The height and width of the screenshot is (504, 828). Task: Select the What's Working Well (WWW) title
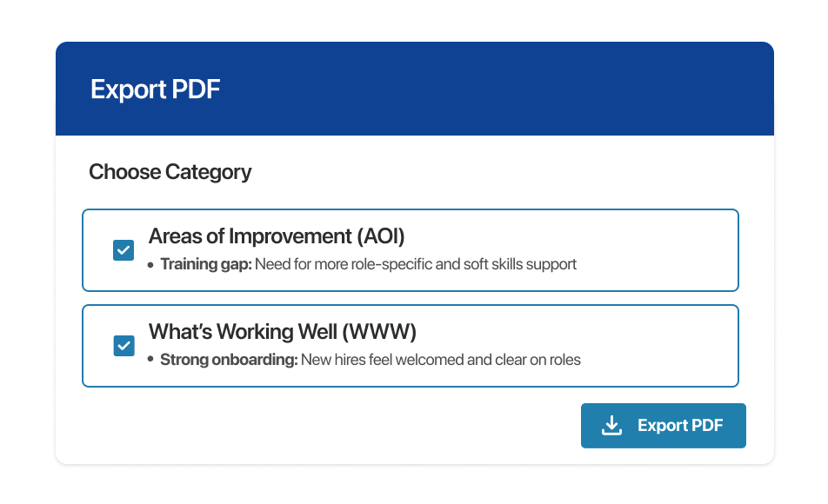point(283,331)
